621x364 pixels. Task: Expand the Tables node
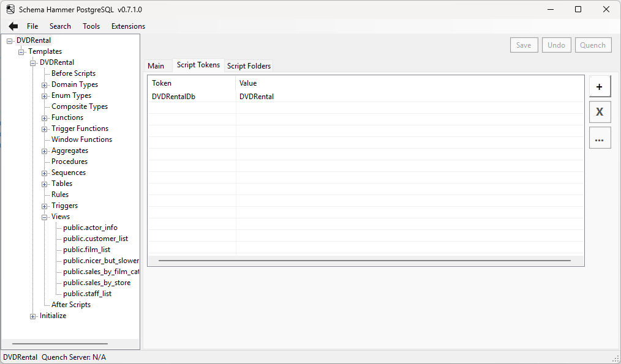[44, 184]
